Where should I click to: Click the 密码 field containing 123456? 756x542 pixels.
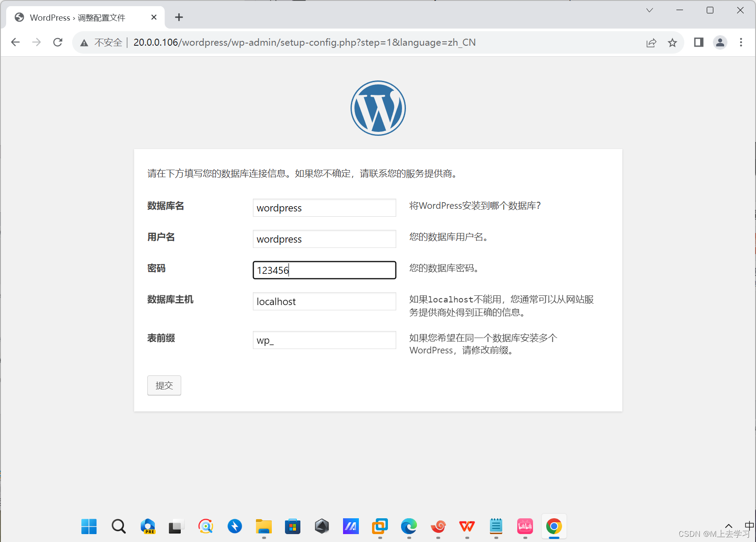point(325,270)
